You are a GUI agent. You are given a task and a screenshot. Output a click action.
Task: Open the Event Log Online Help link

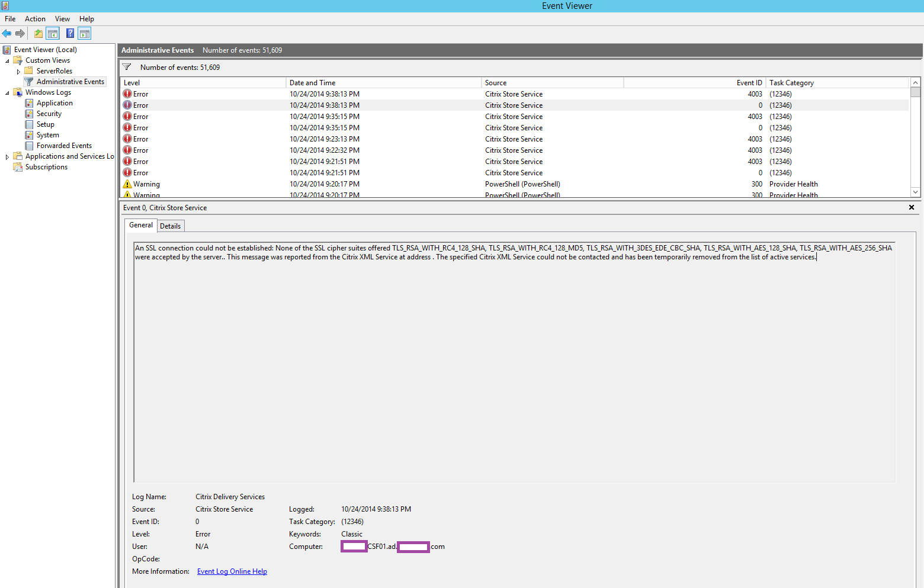[x=232, y=571]
